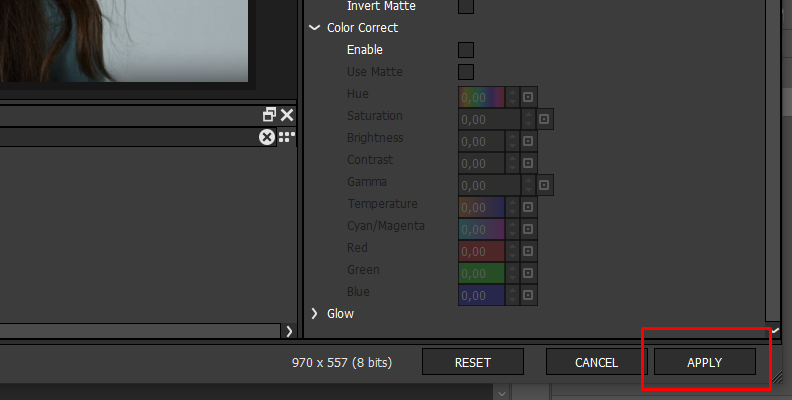Image resolution: width=792 pixels, height=400 pixels.
Task: Open grid view options icon
Action: [x=287, y=137]
